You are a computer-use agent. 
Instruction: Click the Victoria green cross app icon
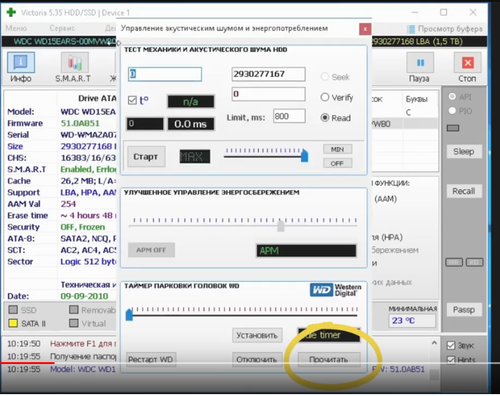(11, 12)
